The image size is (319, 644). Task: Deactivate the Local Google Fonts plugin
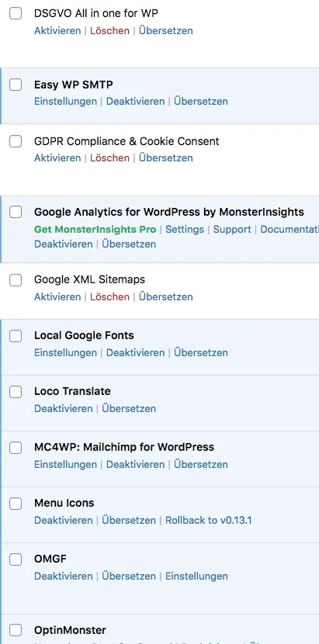[x=135, y=353]
